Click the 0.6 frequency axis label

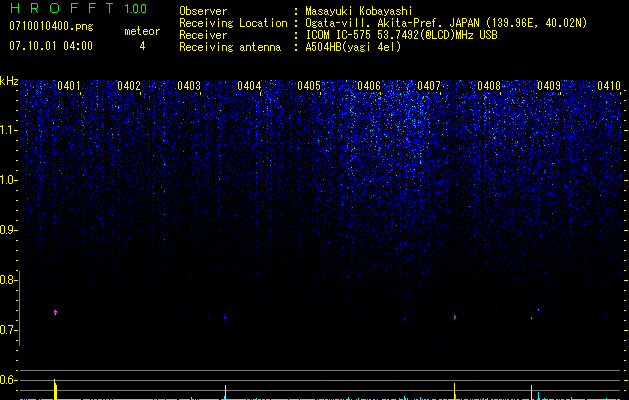click(x=8, y=380)
